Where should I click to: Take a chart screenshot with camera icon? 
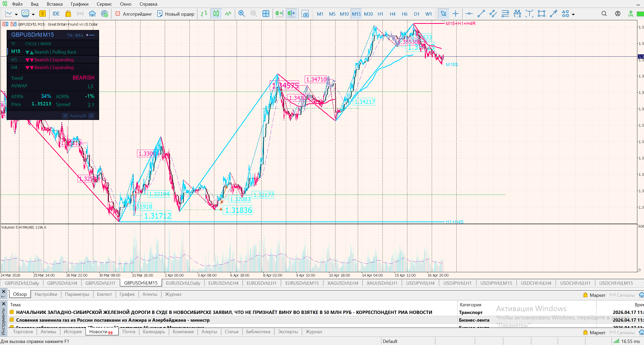click(x=305, y=14)
